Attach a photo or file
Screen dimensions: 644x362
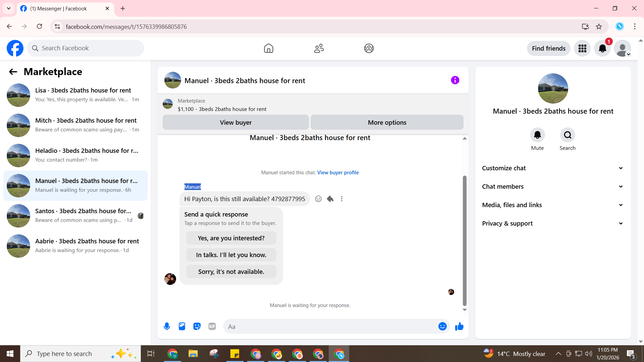[x=182, y=326]
